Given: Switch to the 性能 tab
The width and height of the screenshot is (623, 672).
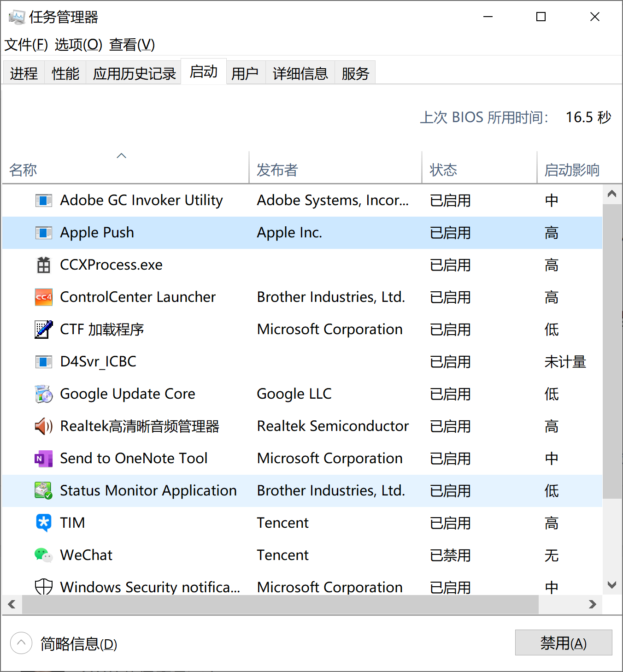Looking at the screenshot, I should [65, 73].
